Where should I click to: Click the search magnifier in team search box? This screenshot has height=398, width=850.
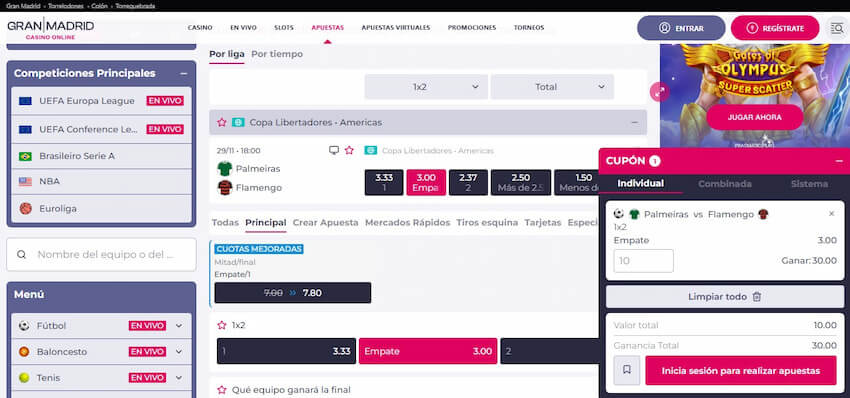21,255
